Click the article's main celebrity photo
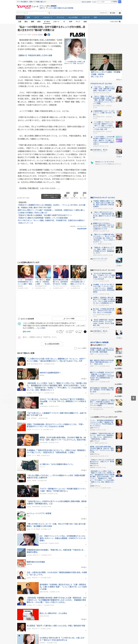 (75, 49)
